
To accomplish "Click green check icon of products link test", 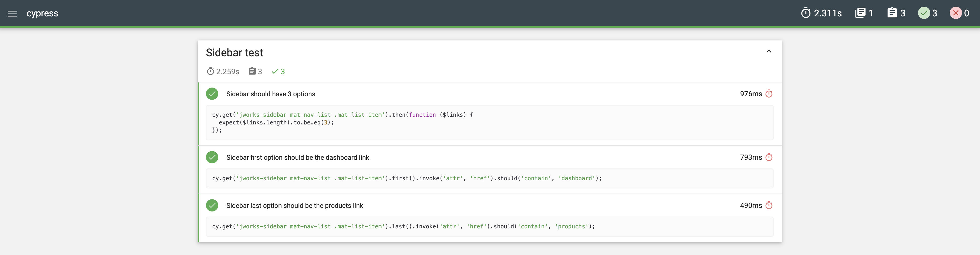I will click(212, 206).
